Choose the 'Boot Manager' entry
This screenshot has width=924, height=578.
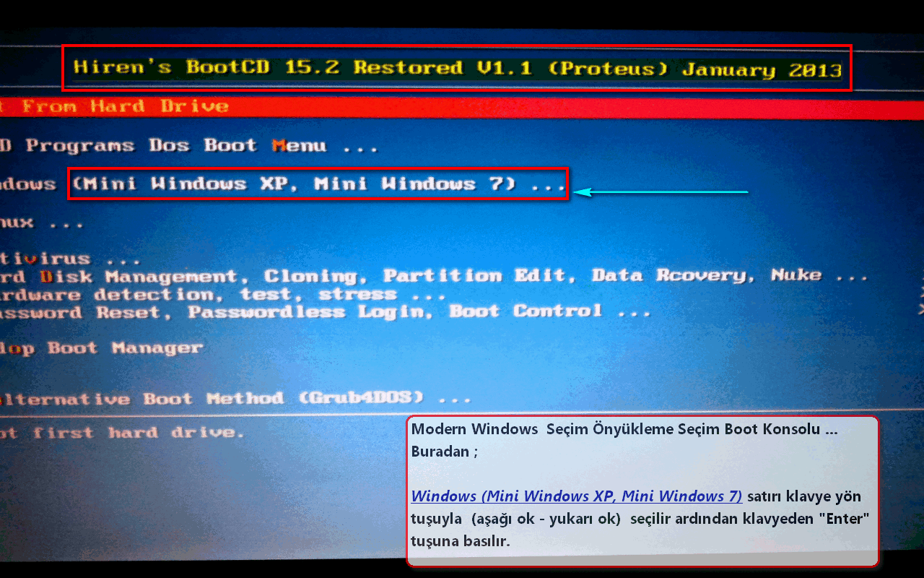tap(101, 348)
